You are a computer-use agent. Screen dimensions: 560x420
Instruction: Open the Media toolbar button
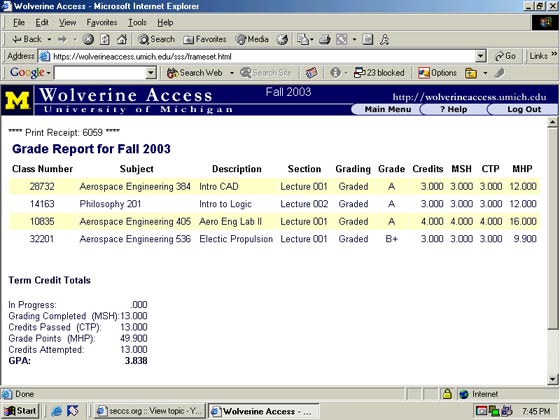pyautogui.click(x=252, y=39)
